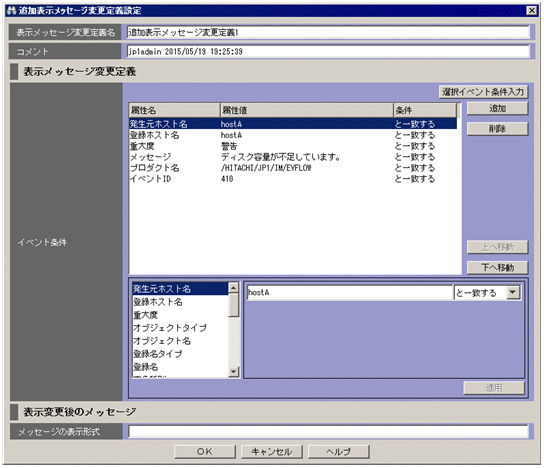
Task: Click the 適用 button
Action: point(494,388)
